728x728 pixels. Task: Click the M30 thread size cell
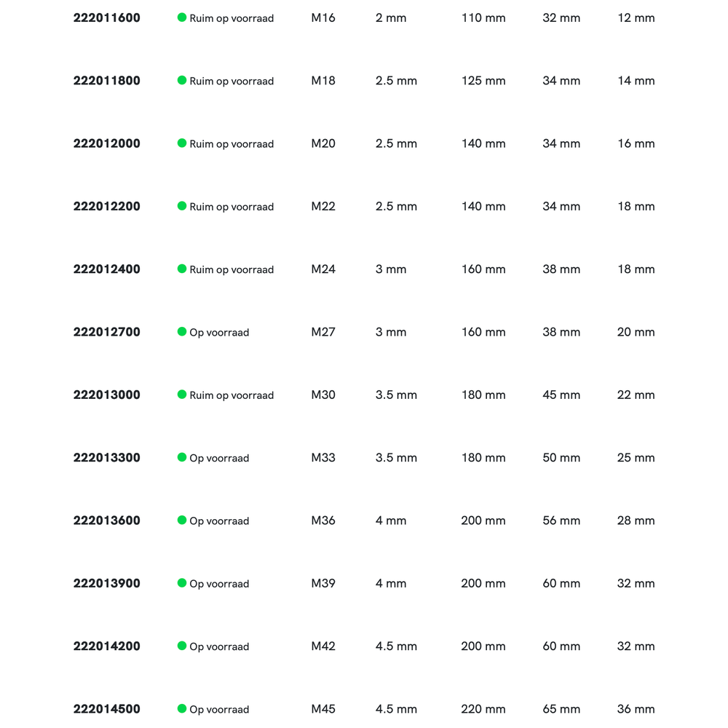pos(323,395)
